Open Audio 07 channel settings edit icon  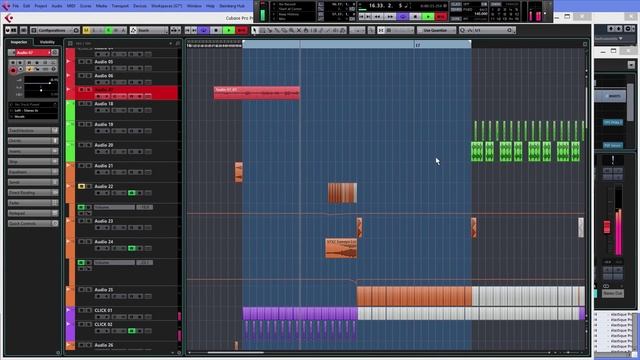(x=55, y=53)
